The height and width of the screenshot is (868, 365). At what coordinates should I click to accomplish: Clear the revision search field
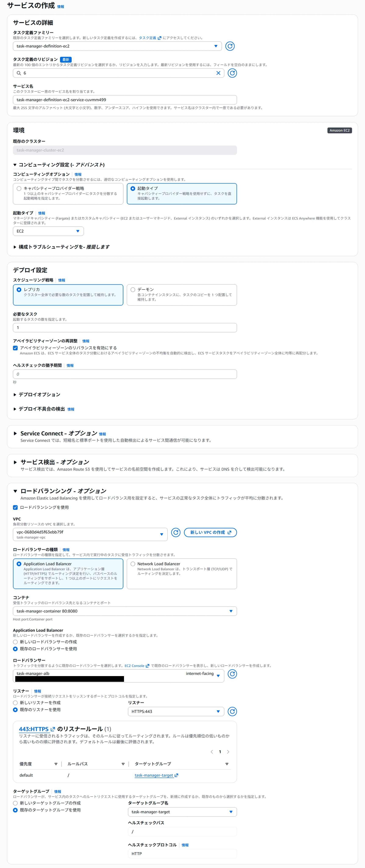[219, 73]
